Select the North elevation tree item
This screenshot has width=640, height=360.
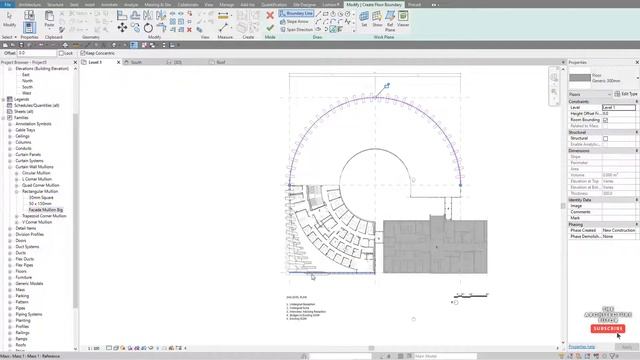tap(27, 81)
